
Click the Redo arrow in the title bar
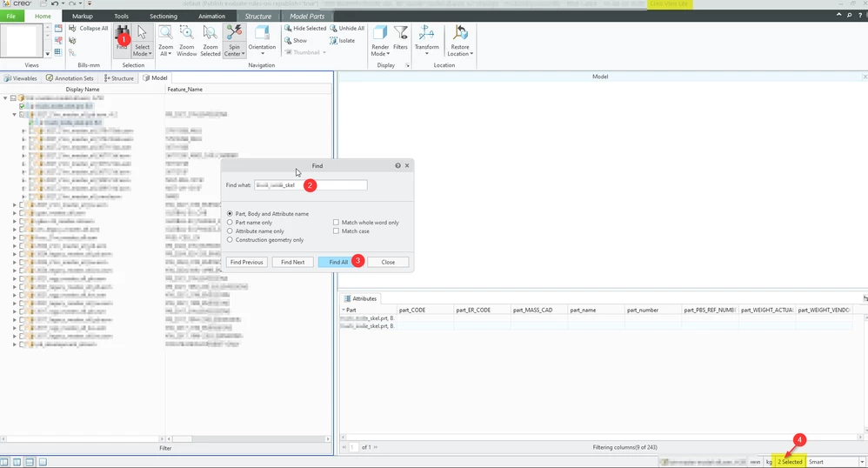pyautogui.click(x=72, y=3)
